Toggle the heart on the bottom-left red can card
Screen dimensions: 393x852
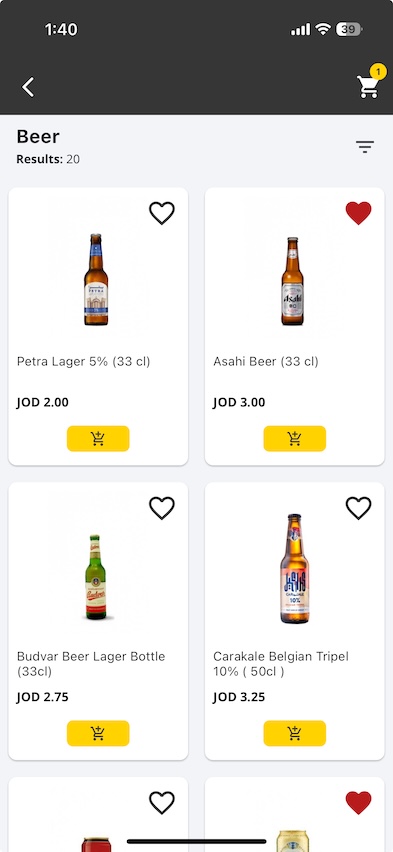pyautogui.click(x=162, y=803)
